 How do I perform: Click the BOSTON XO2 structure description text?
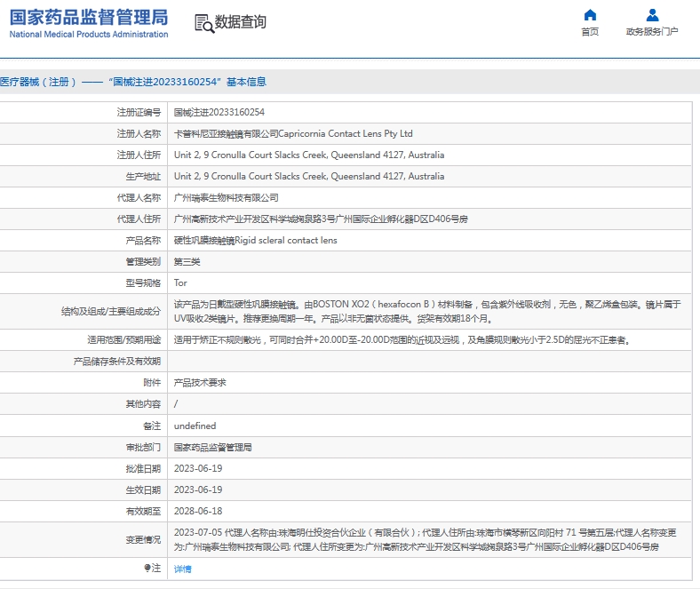point(427,312)
